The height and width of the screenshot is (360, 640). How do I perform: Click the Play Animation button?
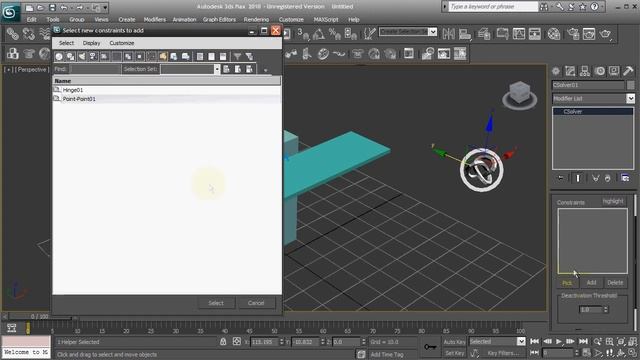[x=559, y=341]
